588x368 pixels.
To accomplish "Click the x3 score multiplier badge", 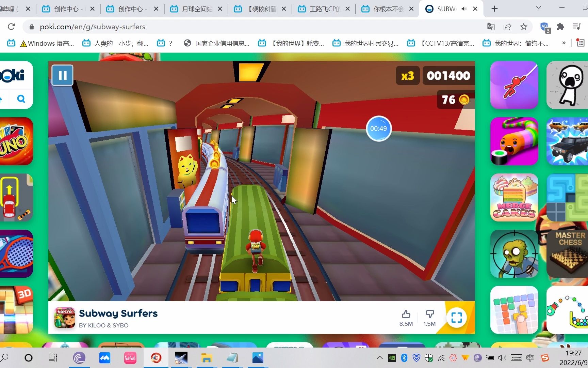I will (x=407, y=76).
